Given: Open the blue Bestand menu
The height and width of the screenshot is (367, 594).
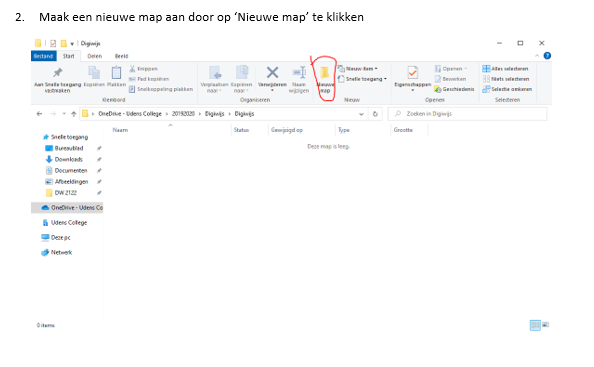Looking at the screenshot, I should [x=44, y=56].
